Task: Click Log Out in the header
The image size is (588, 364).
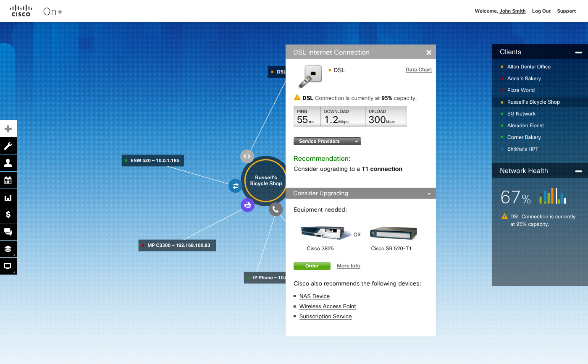Action: 541,11
